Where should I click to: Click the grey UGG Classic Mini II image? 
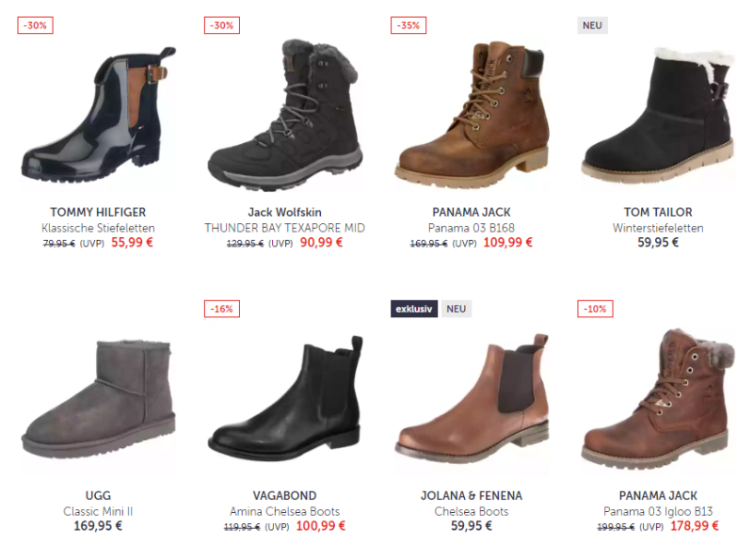(x=99, y=400)
